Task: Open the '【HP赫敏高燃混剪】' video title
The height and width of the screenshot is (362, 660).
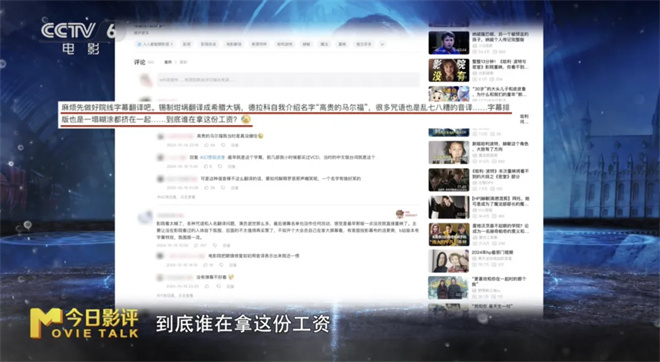Action: [x=500, y=201]
